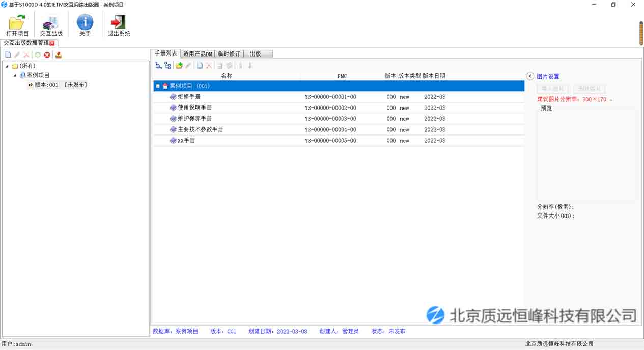
Task: Click the green refresh icon in left tree toolbar
Action: pos(37,55)
